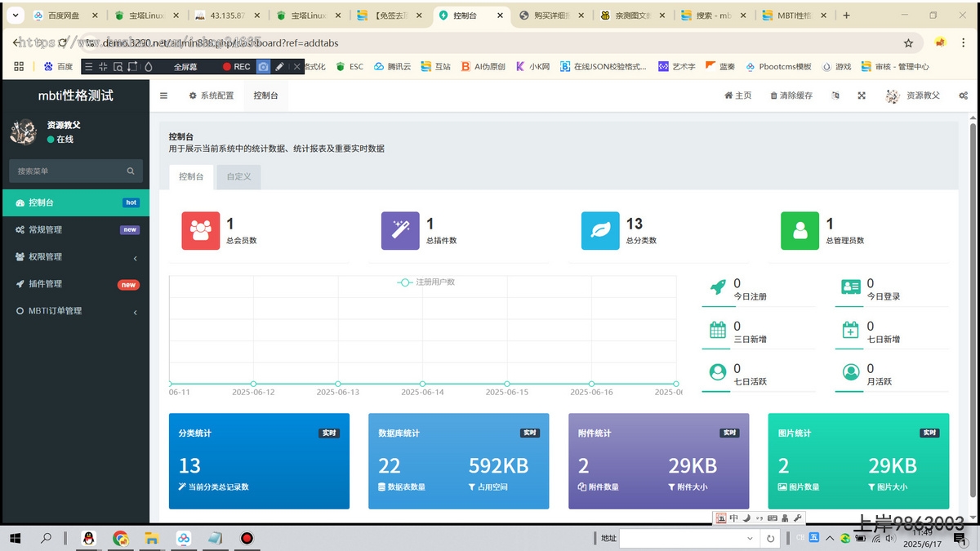
Task: Open the settings cogs icon at far right
Action: pos(964,96)
